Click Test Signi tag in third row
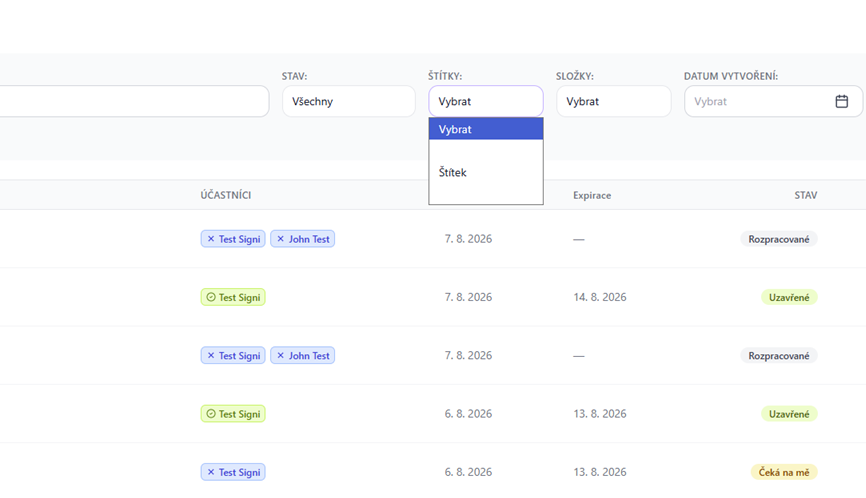The image size is (866, 498). pos(233,356)
